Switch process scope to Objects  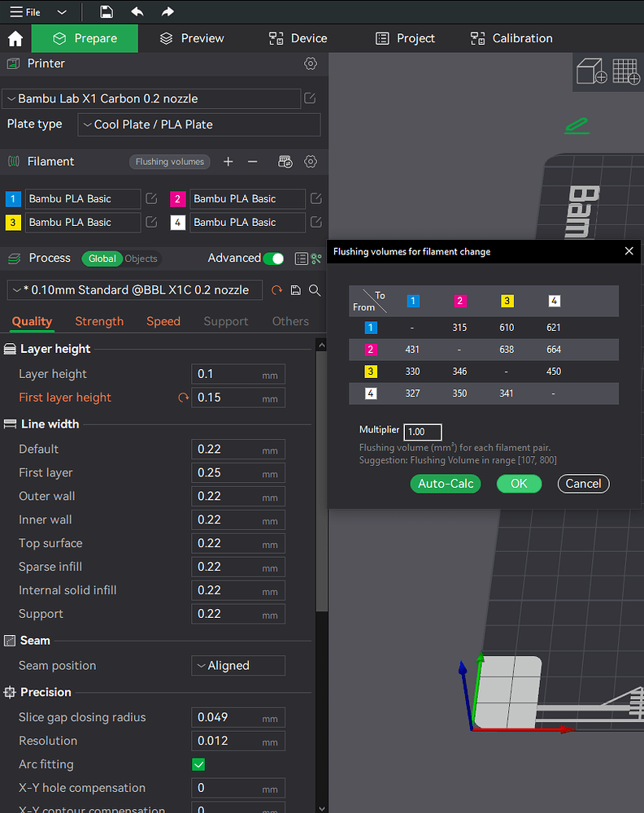(141, 259)
